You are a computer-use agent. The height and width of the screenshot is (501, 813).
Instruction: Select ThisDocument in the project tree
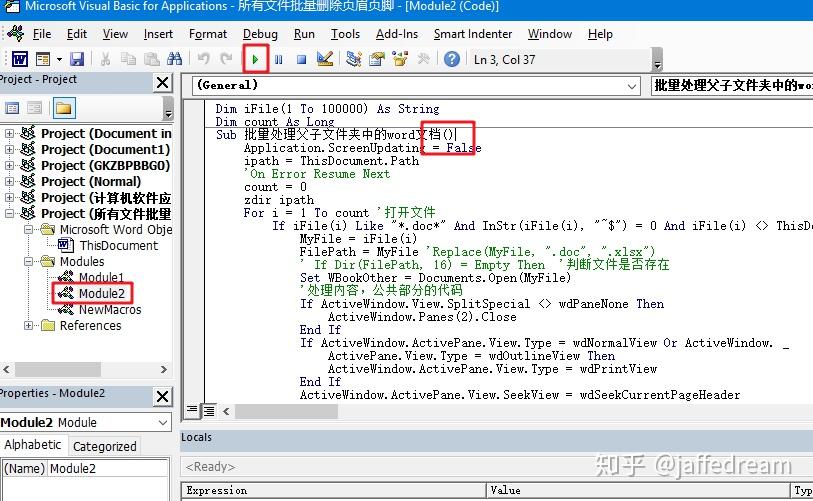point(118,245)
